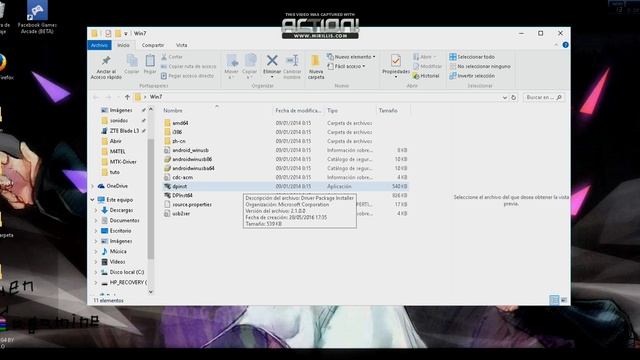Select the DPInst64 application

(182, 195)
